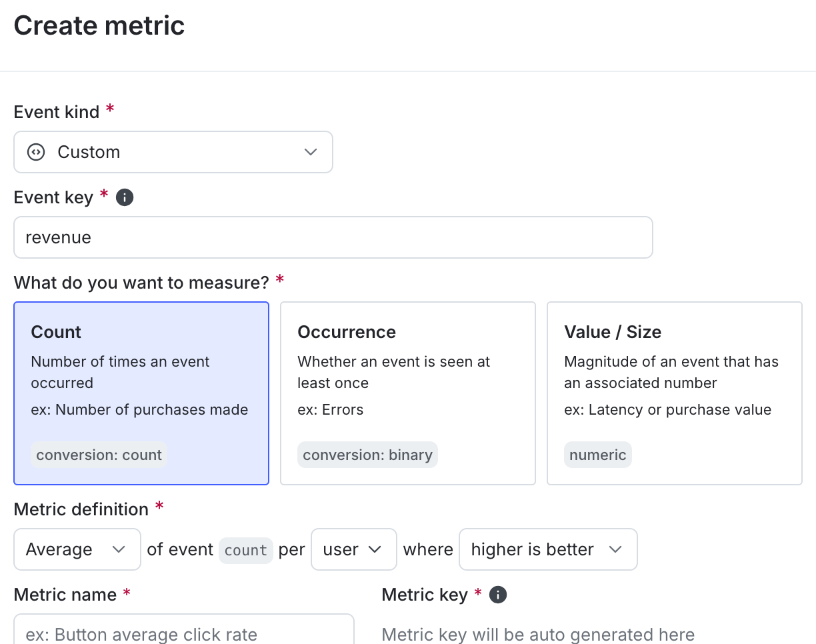Click the 'count' badge in metric definition

245,551
